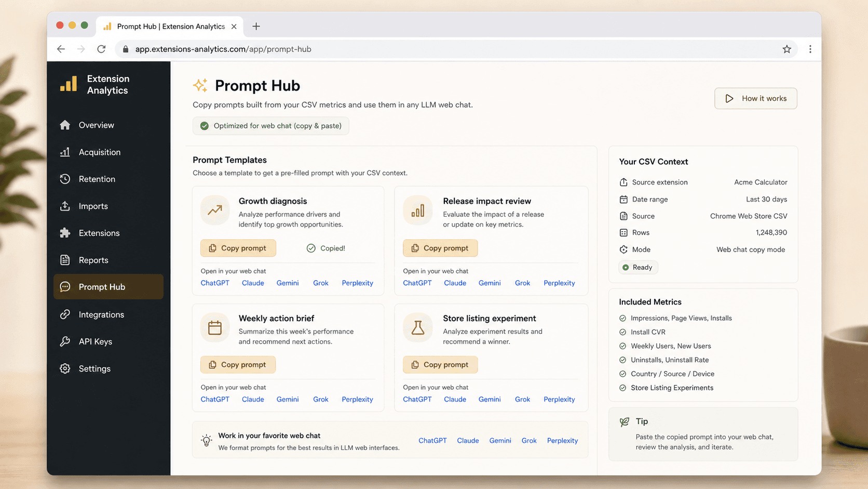Open Growth diagnosis in ChatGPT

pyautogui.click(x=215, y=283)
